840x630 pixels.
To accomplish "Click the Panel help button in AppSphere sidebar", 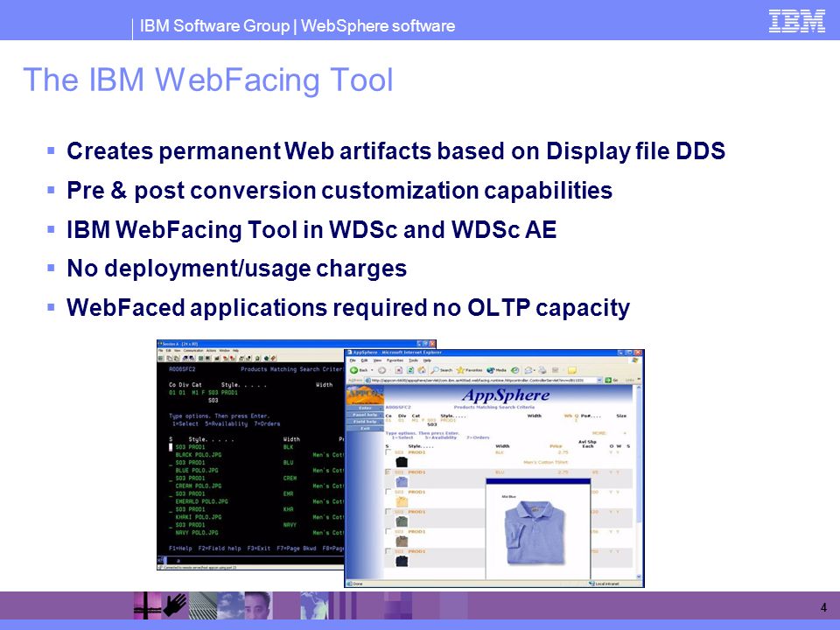I will coord(365,415).
